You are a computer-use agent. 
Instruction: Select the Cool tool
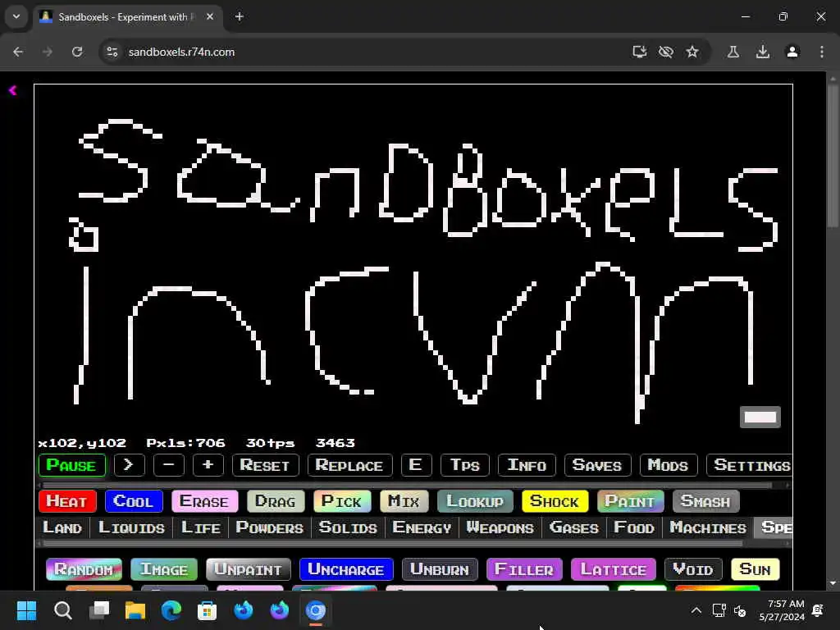point(134,501)
